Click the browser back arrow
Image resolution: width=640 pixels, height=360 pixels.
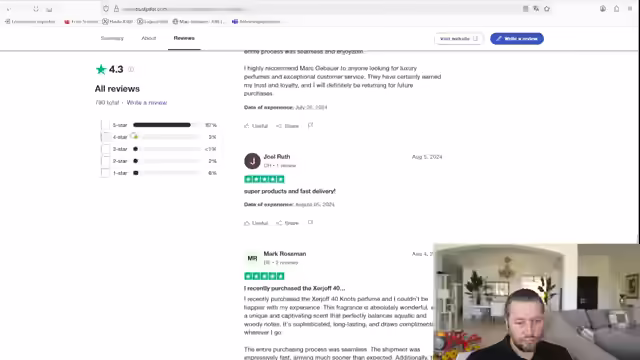click(8, 9)
